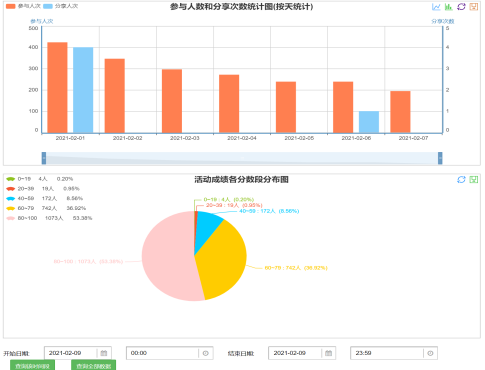Open the end date calendar picker

coord(328,353)
